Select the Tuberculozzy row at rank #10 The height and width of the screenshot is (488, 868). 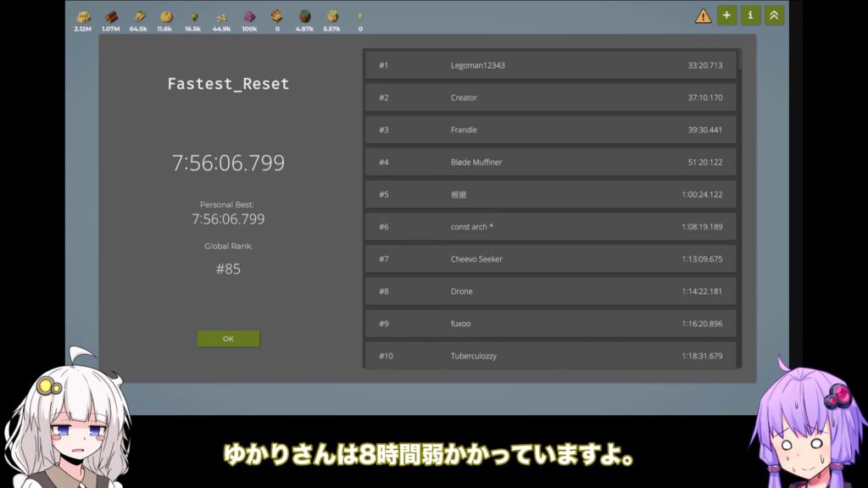pos(550,356)
